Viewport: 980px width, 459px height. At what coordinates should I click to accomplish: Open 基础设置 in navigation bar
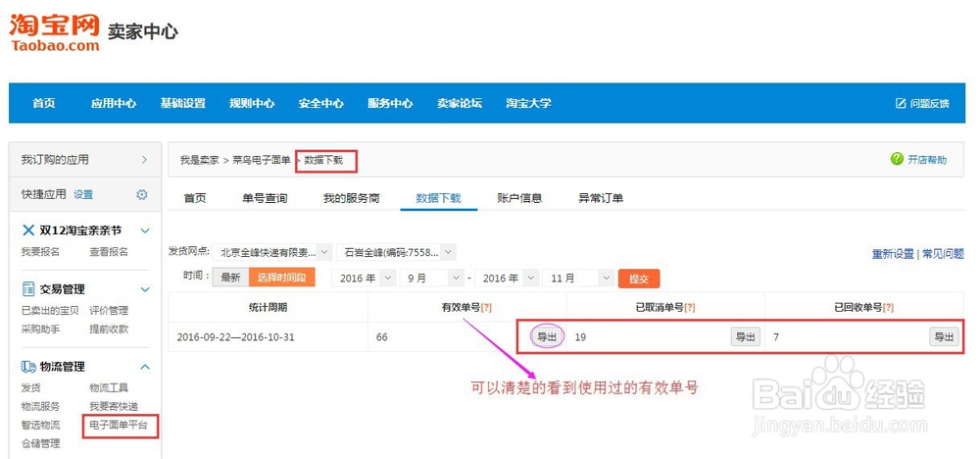coord(182,103)
